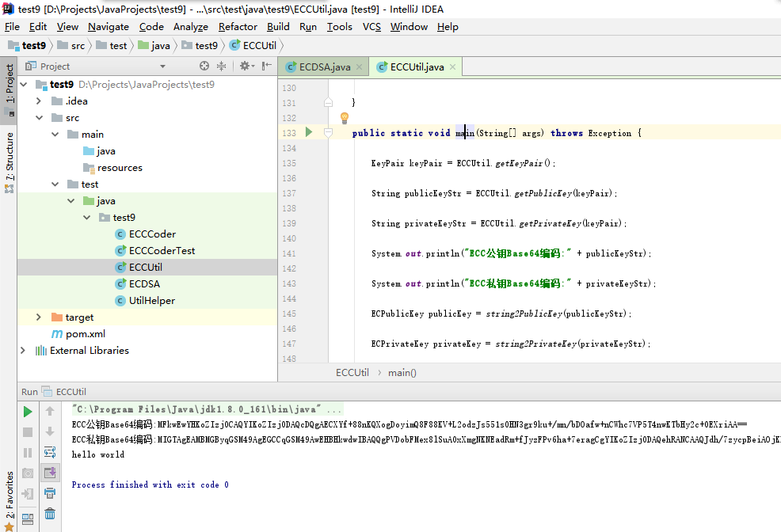781x532 pixels.
Task: Toggle scroll to end in the console
Action: [50, 473]
